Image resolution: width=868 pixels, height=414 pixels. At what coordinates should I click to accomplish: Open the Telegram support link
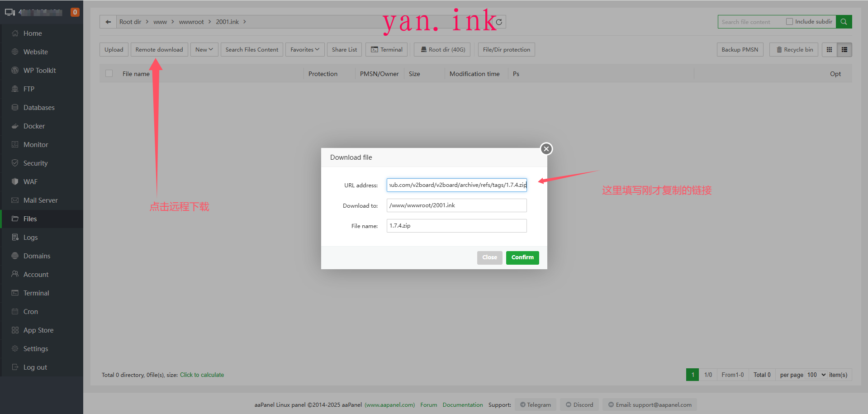pos(536,404)
